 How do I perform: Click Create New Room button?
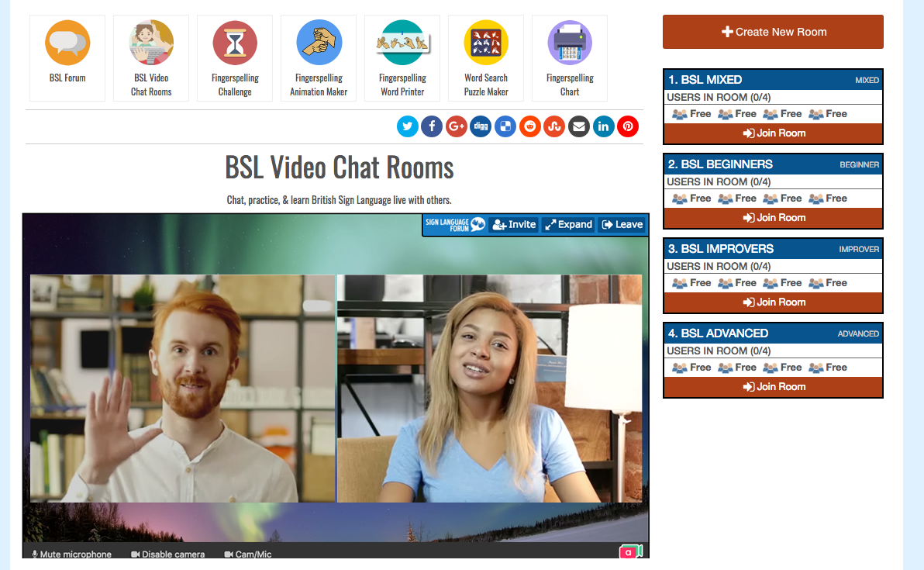[x=773, y=32]
